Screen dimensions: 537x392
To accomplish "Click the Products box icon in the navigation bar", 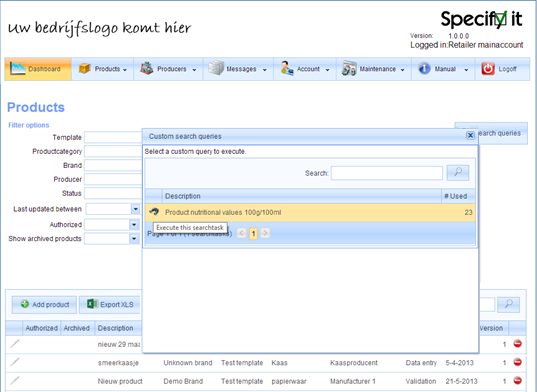I will point(84,68).
